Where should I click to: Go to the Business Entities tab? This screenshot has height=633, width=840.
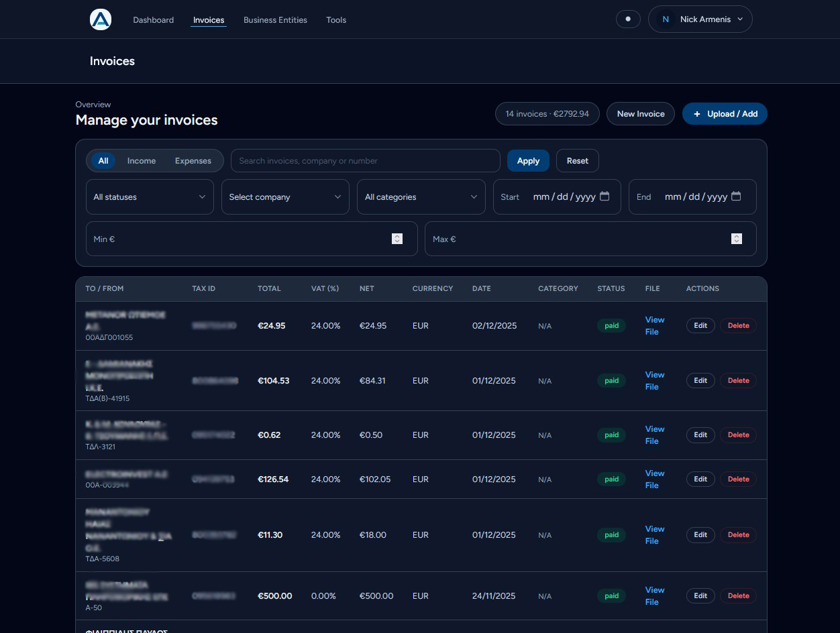tap(275, 20)
